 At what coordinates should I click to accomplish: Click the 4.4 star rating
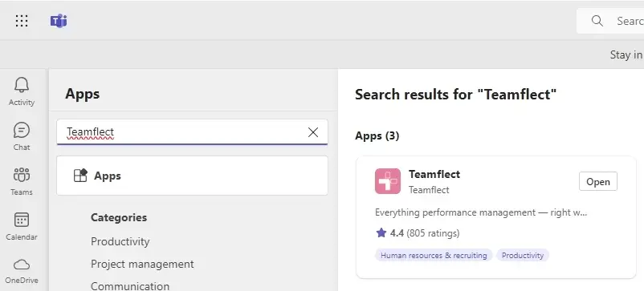(418, 233)
